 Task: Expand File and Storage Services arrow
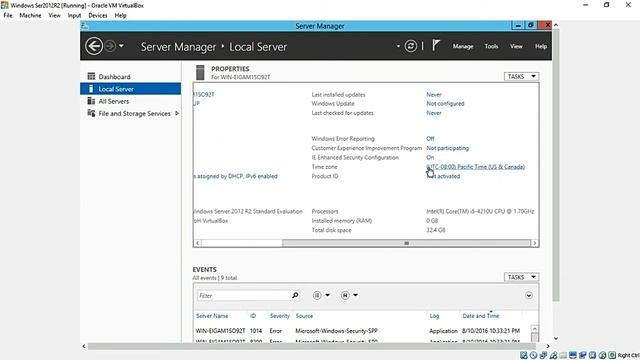(x=177, y=113)
